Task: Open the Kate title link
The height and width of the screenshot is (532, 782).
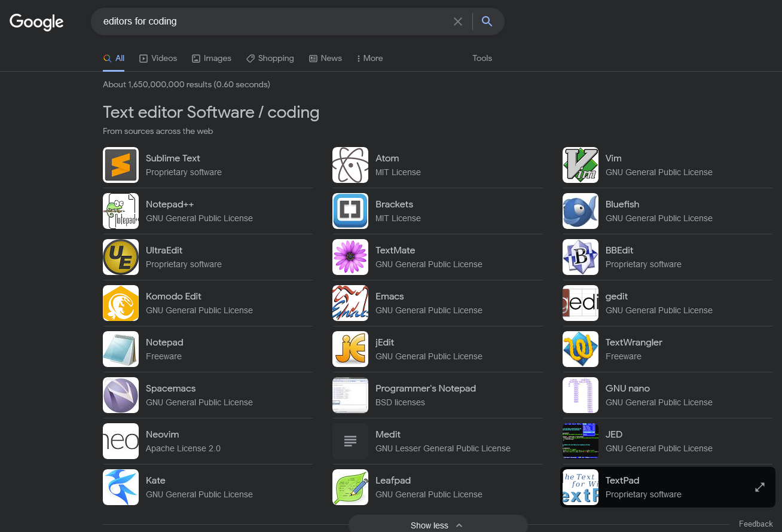Action: coord(155,481)
